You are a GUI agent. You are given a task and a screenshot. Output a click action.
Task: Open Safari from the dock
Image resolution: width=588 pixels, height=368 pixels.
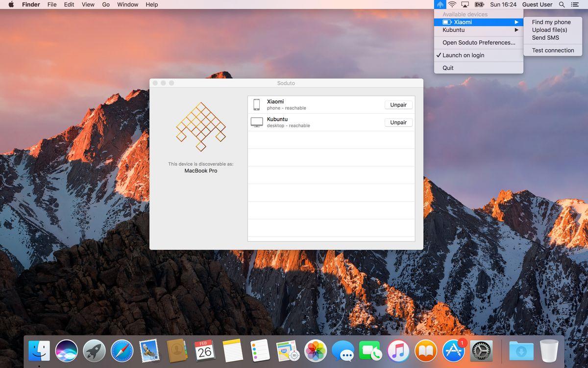pyautogui.click(x=122, y=351)
